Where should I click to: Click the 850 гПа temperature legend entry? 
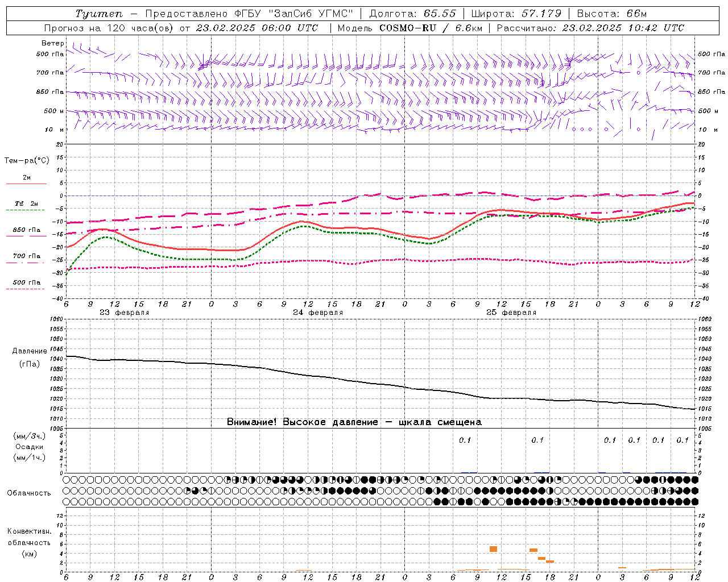27,230
